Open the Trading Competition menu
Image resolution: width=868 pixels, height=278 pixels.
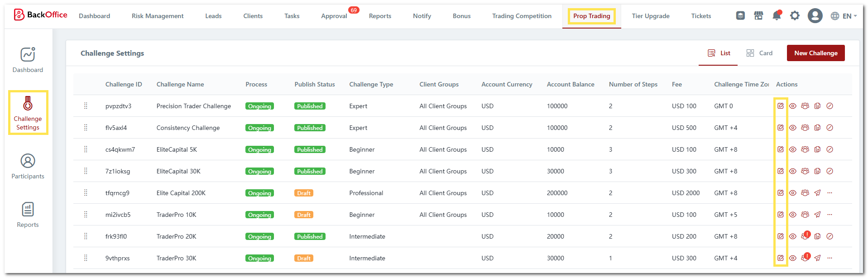(x=522, y=16)
